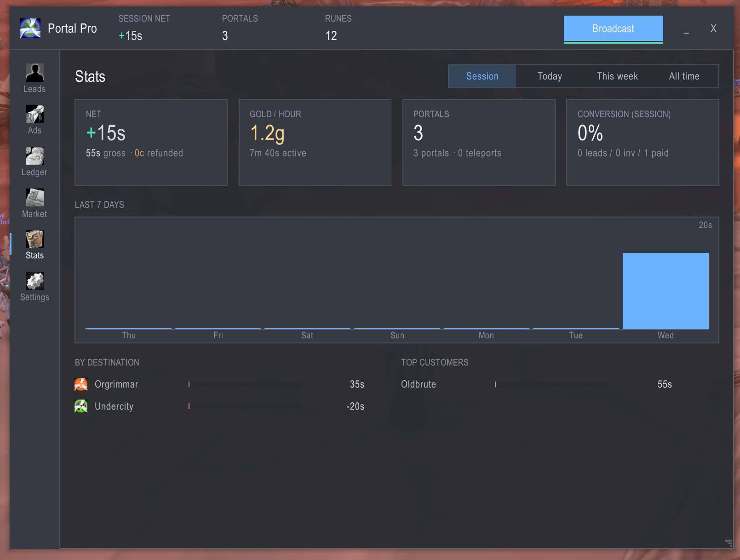The image size is (740, 560).
Task: Click the window resize grip corner
Action: (x=729, y=543)
